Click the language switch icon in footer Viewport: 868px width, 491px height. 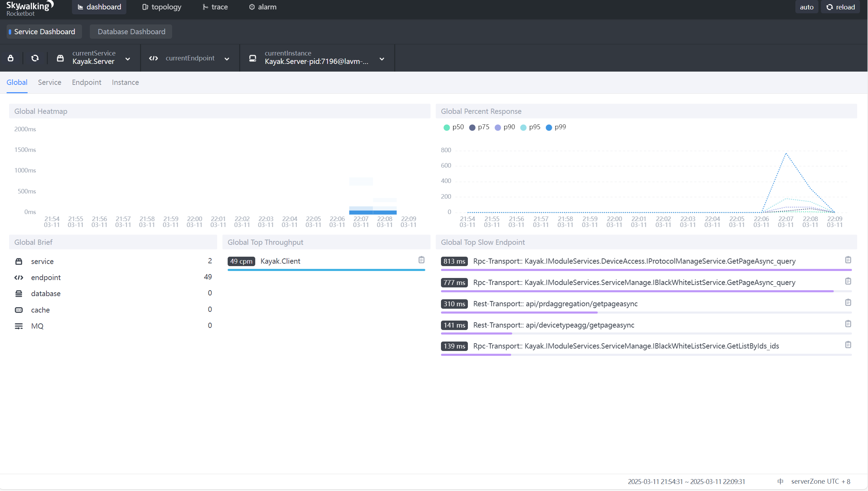[x=780, y=481]
